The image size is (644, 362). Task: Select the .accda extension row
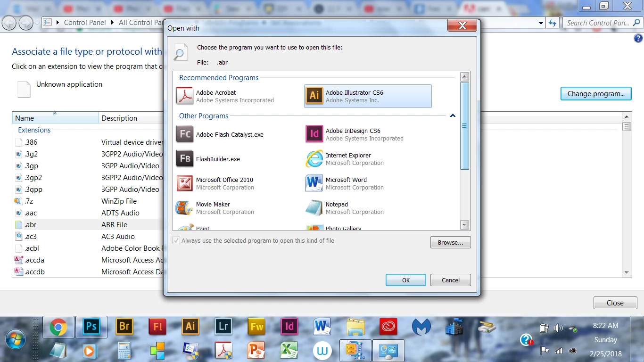[x=88, y=260]
